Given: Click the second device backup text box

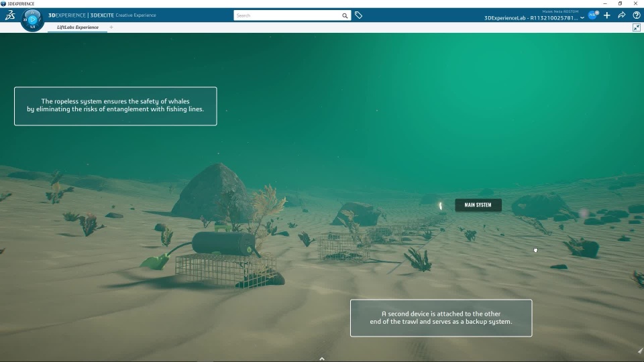Looking at the screenshot, I should (x=441, y=318).
